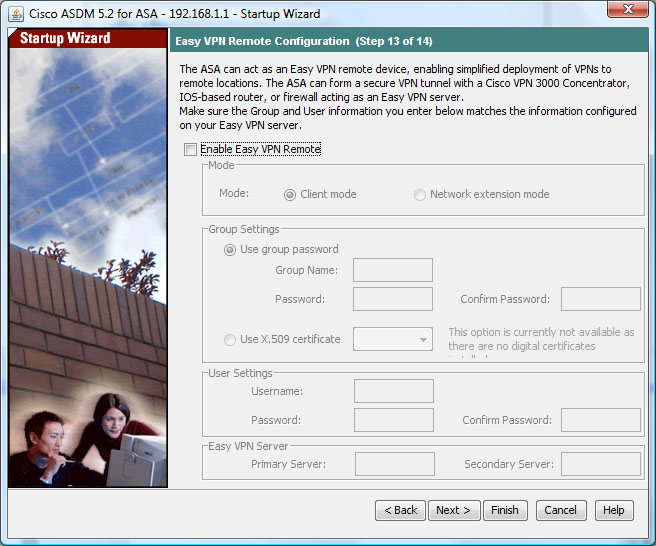Click the Group Settings Password field
This screenshot has height=546, width=656.
coord(393,299)
